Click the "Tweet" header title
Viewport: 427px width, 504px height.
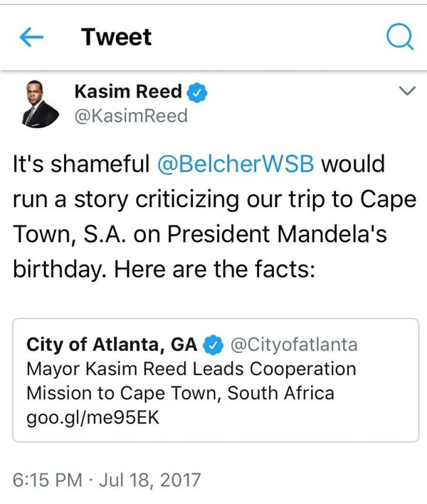pos(116,37)
